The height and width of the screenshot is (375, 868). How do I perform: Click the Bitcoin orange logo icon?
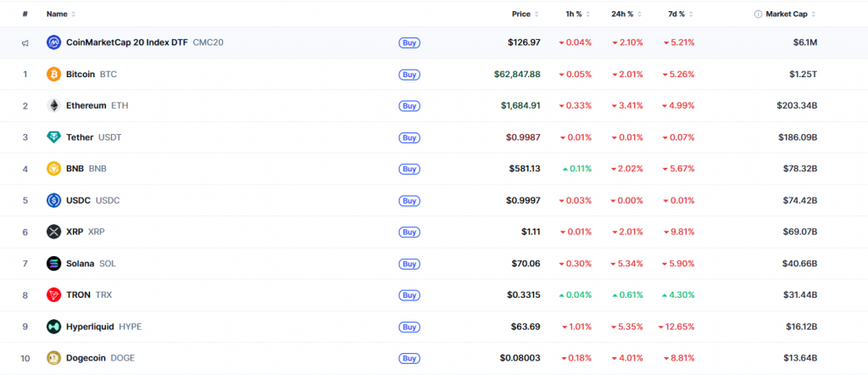coord(53,74)
